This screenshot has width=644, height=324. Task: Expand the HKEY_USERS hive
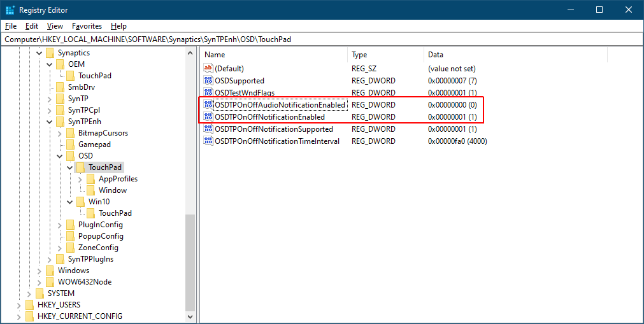click(x=19, y=305)
